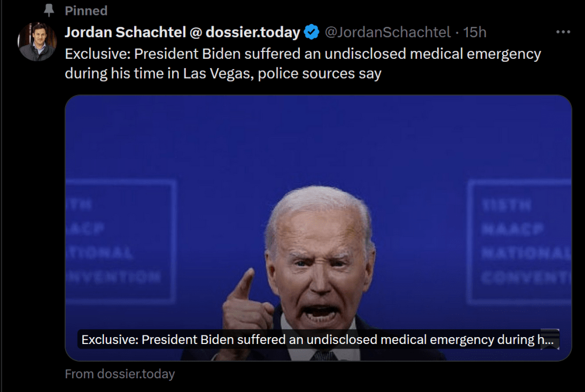Click the right 115th NAACP Convention sign in the photo
Viewport: 585px width, 392px height.
520,241
